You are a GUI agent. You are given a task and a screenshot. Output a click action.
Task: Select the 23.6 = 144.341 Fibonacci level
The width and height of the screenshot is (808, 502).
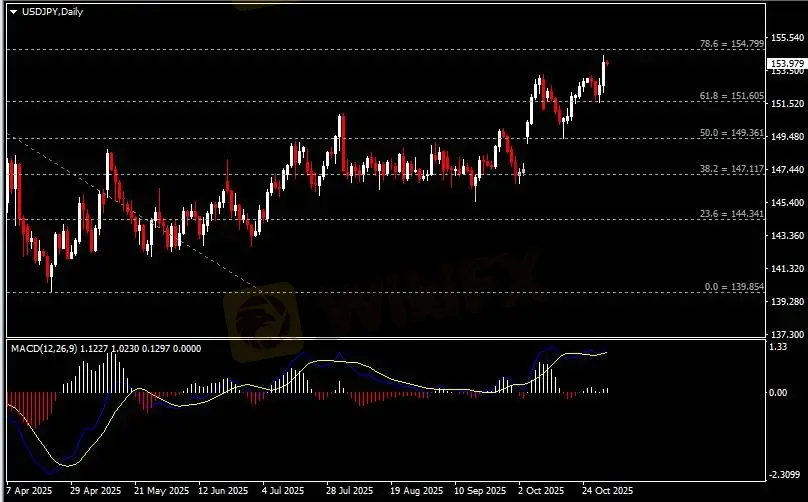click(x=733, y=214)
